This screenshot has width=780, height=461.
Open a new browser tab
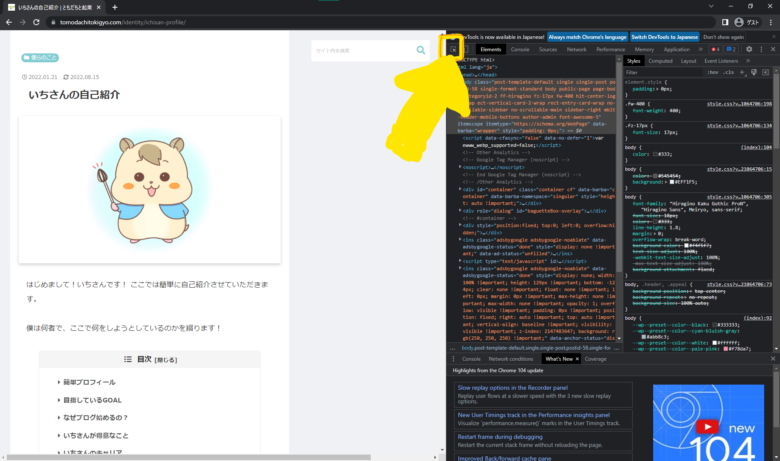(114, 7)
